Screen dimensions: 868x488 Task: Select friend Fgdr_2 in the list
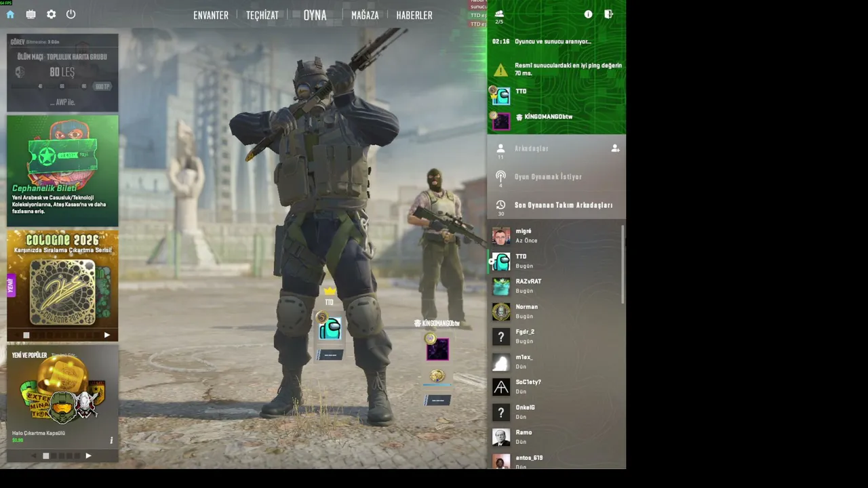click(556, 337)
